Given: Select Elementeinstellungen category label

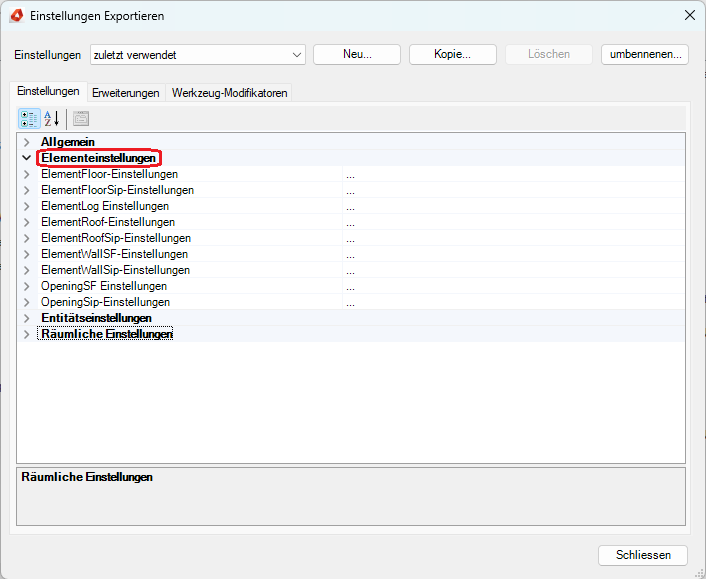Looking at the screenshot, I should pyautogui.click(x=99, y=158).
